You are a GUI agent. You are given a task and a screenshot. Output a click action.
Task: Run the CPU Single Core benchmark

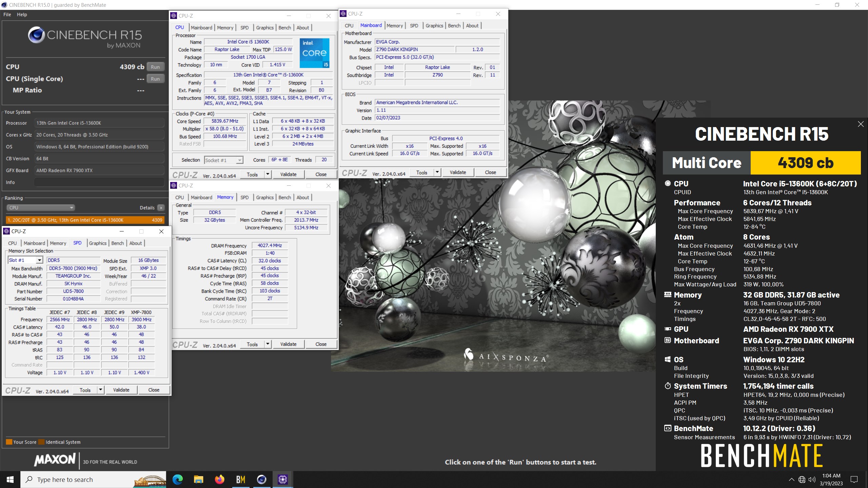(x=155, y=79)
